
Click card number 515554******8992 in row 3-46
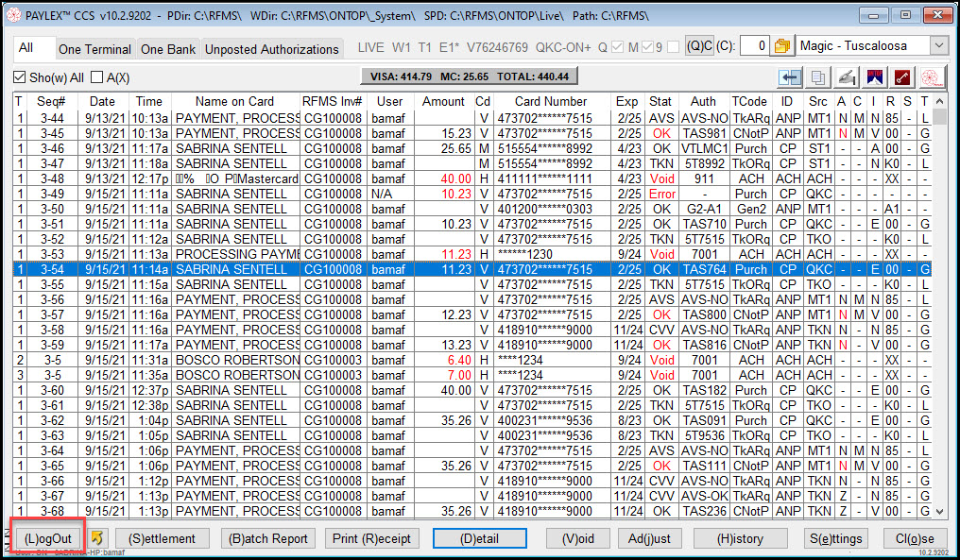click(x=544, y=148)
